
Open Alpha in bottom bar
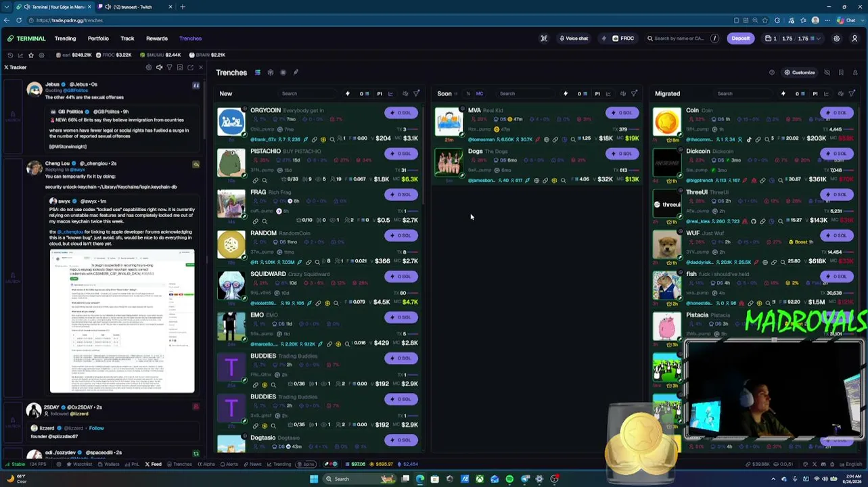(206, 465)
